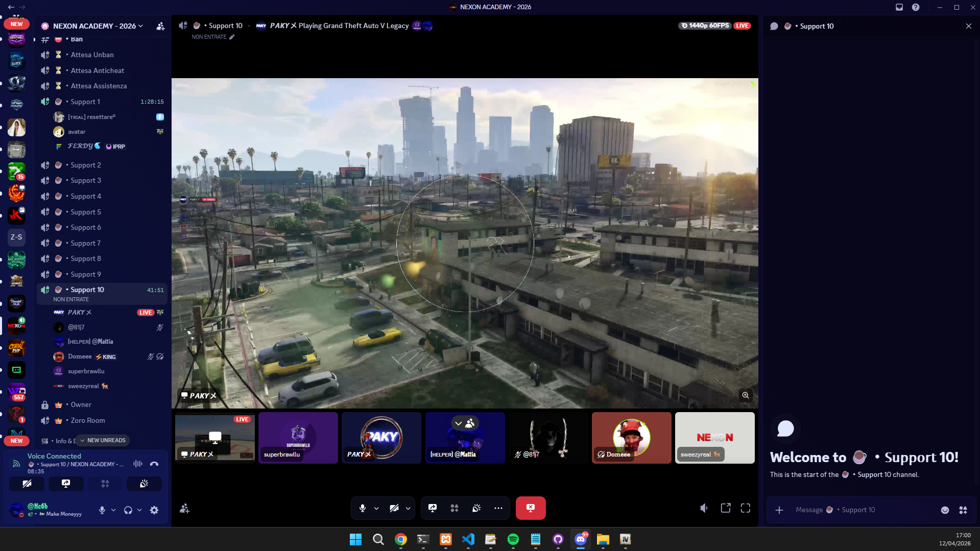Share your screen from the voice panel
Image resolution: width=980 pixels, height=551 pixels.
[66, 484]
